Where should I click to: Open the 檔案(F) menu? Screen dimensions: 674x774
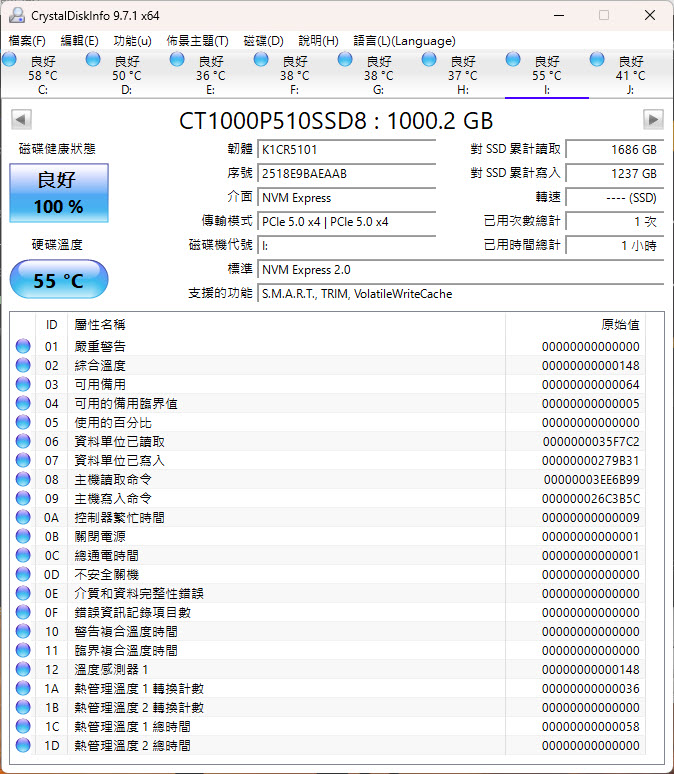[x=27, y=41]
